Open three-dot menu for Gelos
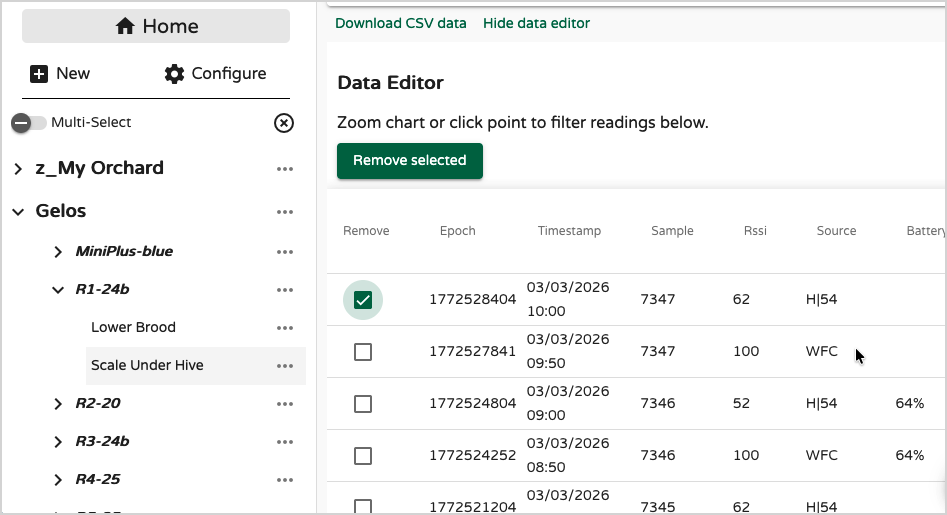The image size is (947, 515). click(x=285, y=212)
